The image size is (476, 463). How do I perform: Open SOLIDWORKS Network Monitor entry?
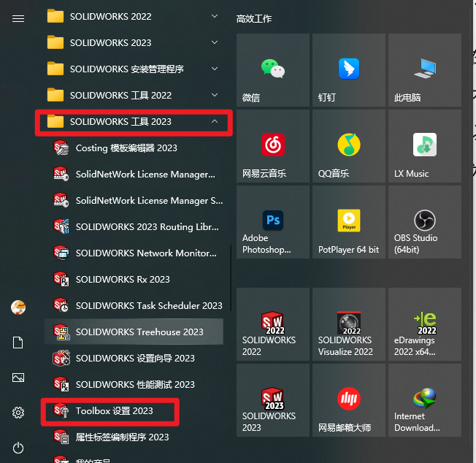134,253
